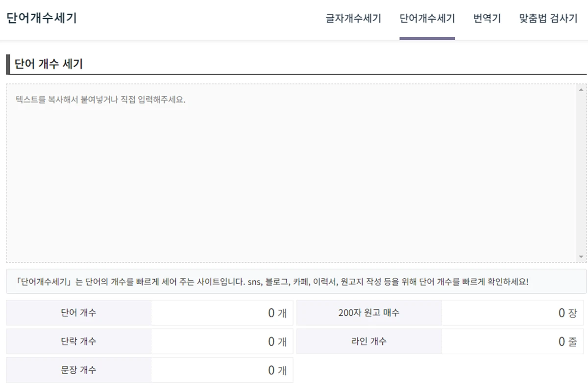Open the 맞춤법 검사기 spell checker
Image resolution: width=588 pixels, height=387 pixels.
[x=547, y=18]
